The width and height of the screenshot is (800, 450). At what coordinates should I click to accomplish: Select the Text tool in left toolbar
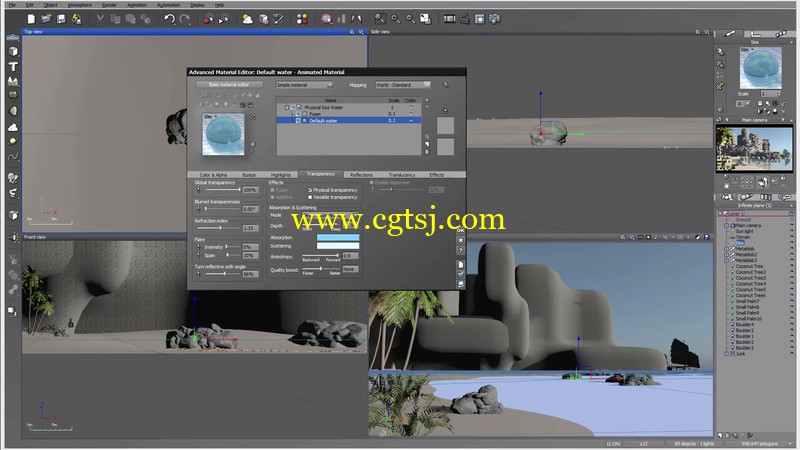coord(13,66)
